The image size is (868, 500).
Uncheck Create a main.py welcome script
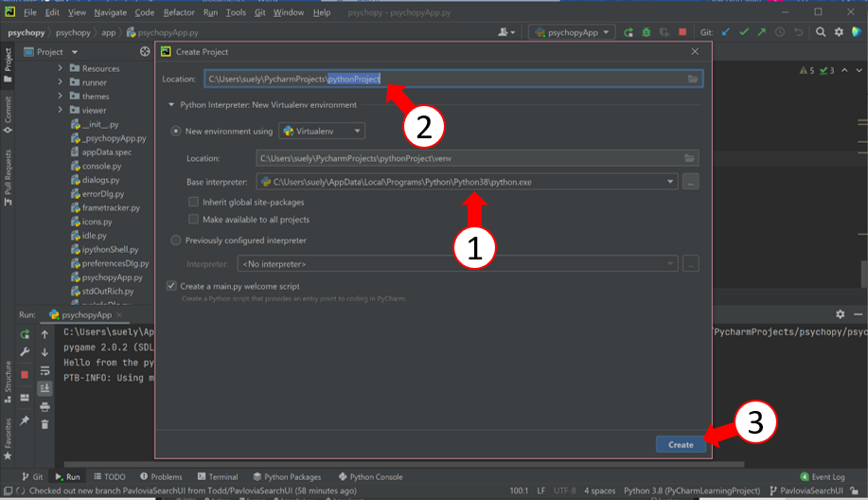coord(171,286)
